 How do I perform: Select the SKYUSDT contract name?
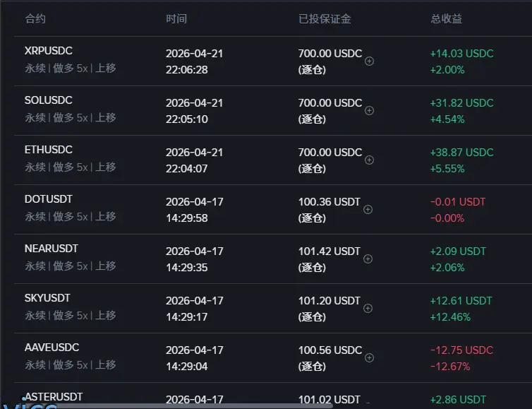click(x=47, y=299)
